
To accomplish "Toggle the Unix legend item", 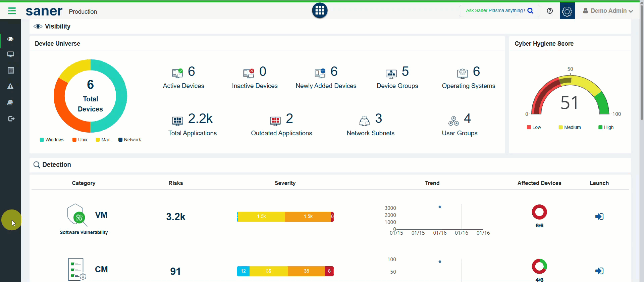I will [80, 140].
